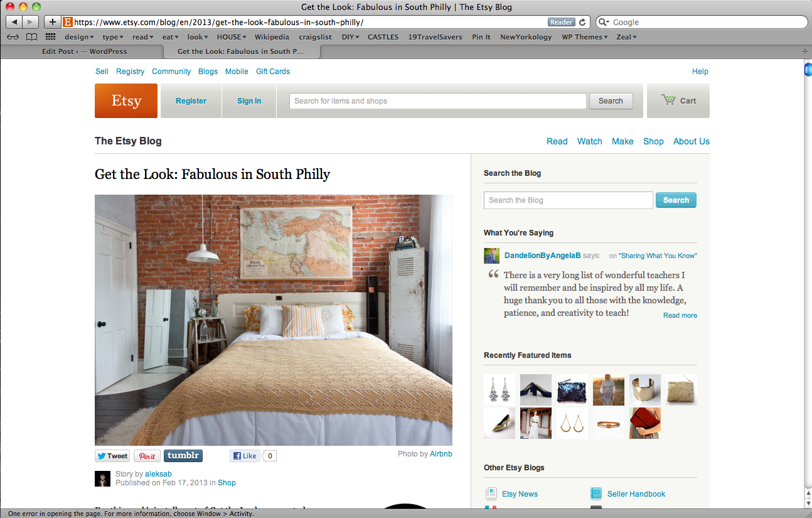The width and height of the screenshot is (812, 518).
Task: Click the blue blog Search button
Action: (x=676, y=200)
